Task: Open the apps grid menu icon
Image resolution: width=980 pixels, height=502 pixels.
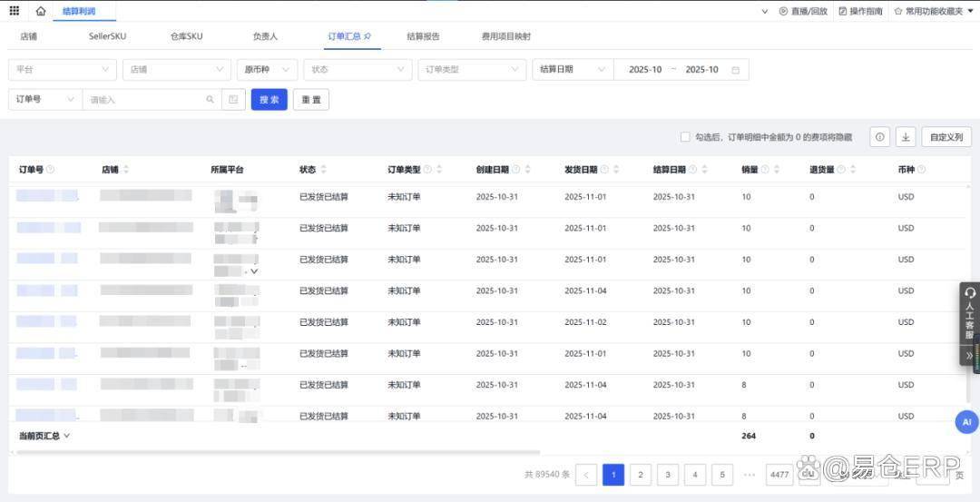Action: pyautogui.click(x=14, y=11)
